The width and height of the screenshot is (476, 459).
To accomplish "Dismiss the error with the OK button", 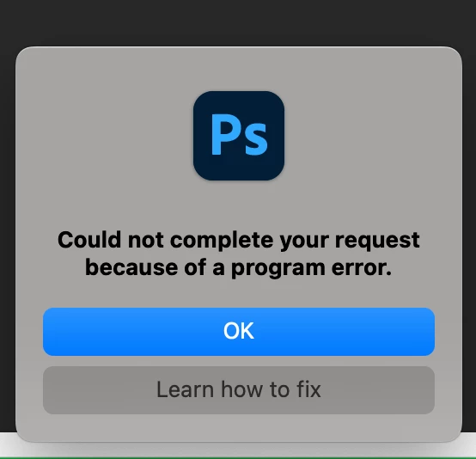I will (x=239, y=332).
